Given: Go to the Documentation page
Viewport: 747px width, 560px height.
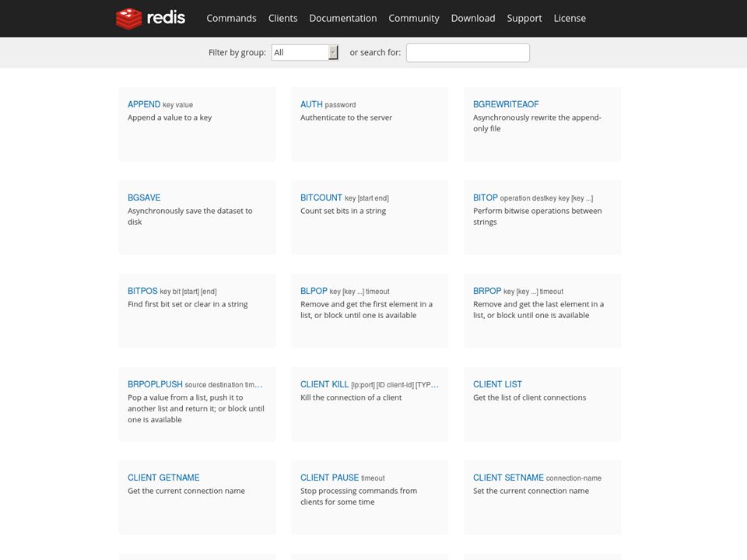Looking at the screenshot, I should (x=342, y=18).
